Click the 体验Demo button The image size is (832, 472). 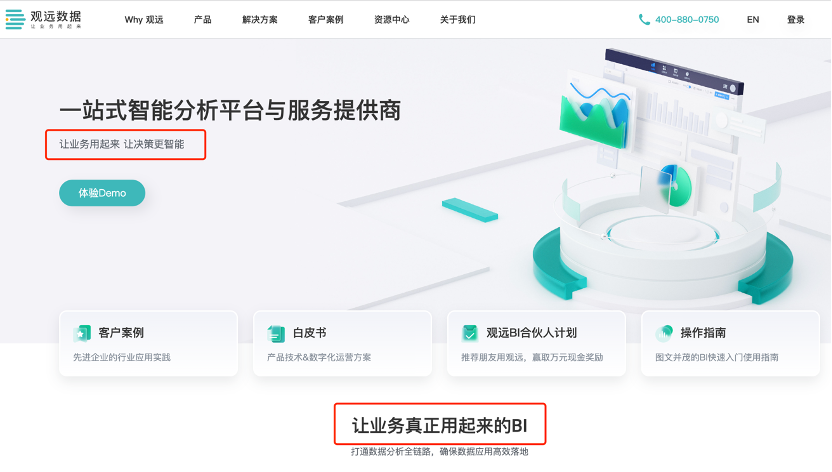click(x=102, y=193)
